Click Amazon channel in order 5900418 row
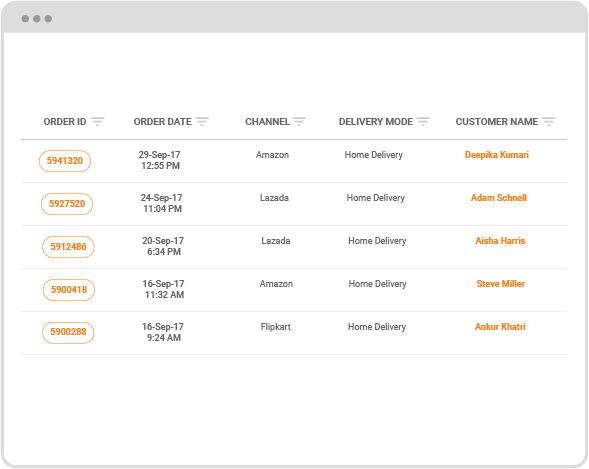This screenshot has height=469, width=589. 276,284
